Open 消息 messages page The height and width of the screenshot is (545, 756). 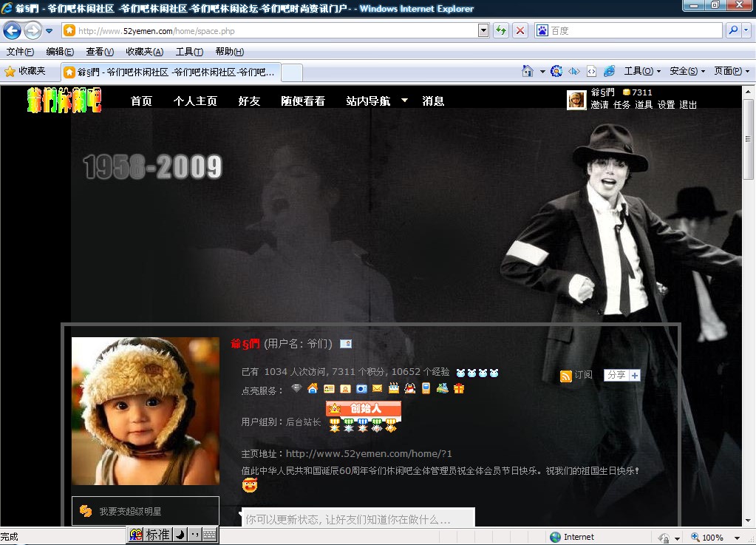tap(433, 101)
